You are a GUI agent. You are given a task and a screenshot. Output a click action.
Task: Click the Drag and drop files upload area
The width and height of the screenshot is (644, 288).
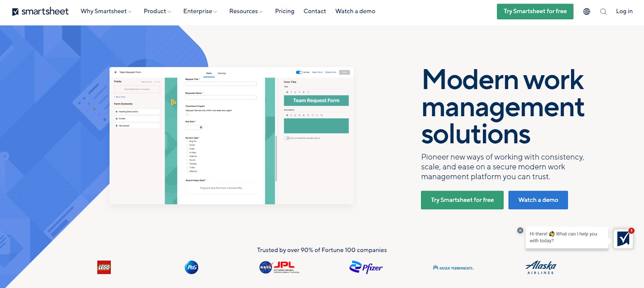(x=221, y=188)
